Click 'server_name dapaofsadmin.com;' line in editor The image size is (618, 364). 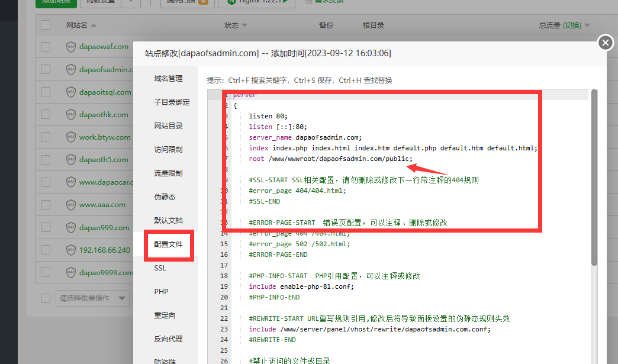pos(305,137)
